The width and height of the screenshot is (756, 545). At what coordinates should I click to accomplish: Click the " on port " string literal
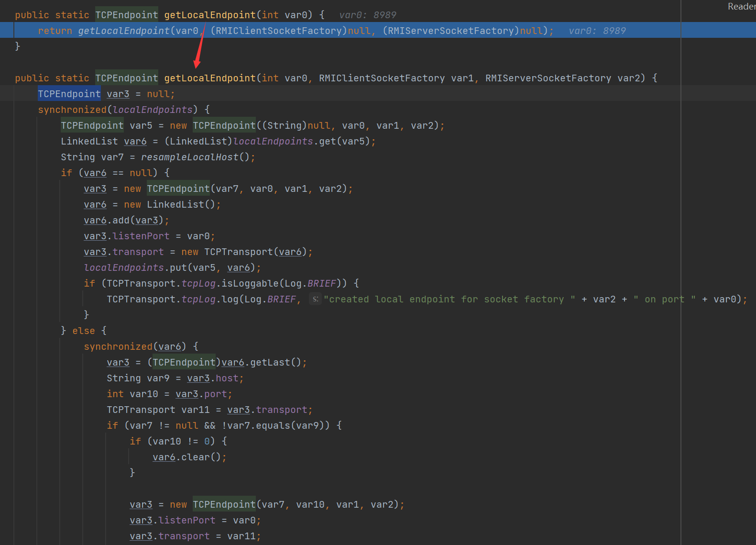[664, 299]
